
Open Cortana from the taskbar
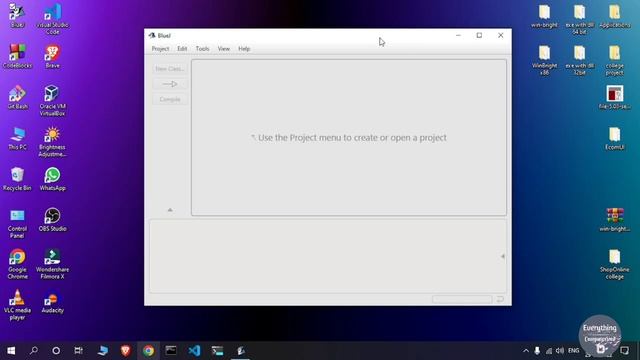pyautogui.click(x=56, y=351)
